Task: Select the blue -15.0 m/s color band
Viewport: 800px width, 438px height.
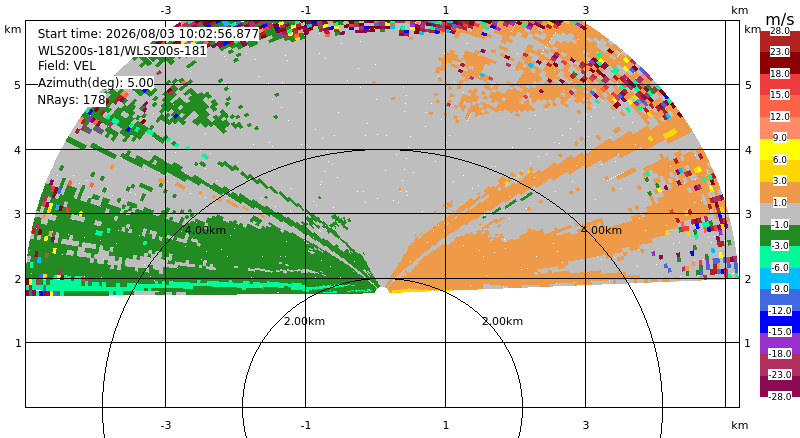Action: coord(780,322)
